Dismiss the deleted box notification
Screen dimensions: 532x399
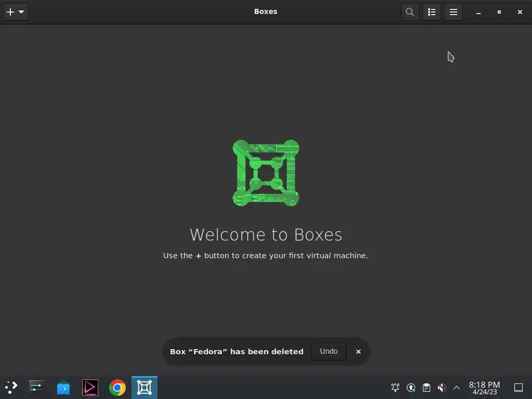[x=358, y=352]
